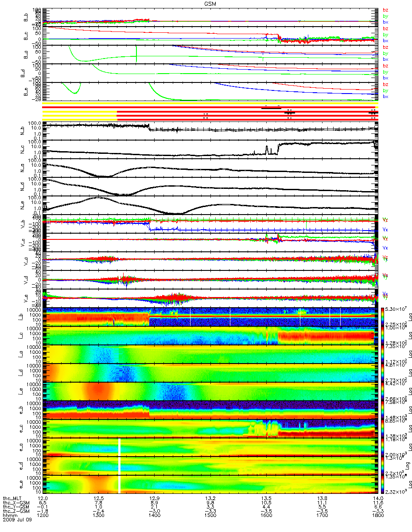Click the 1600 time tick label
Viewport: 412px width, 532px height.
click(266, 516)
